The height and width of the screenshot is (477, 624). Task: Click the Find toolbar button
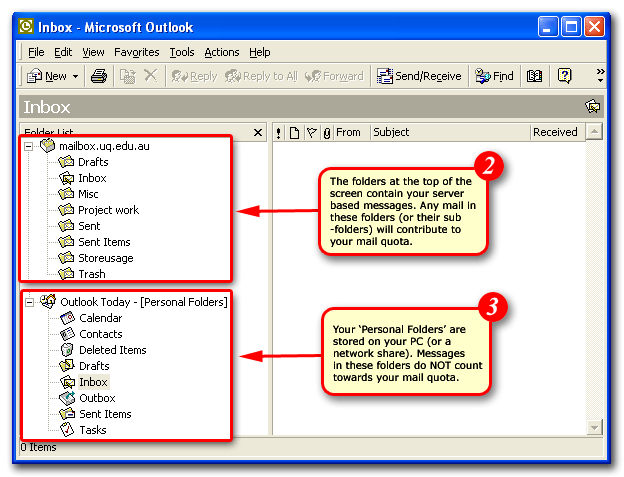click(x=494, y=76)
